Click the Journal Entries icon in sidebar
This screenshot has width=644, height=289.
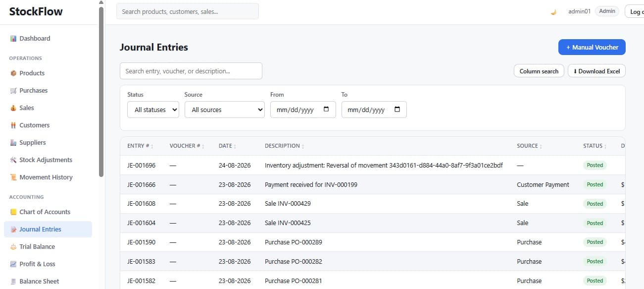(x=13, y=230)
